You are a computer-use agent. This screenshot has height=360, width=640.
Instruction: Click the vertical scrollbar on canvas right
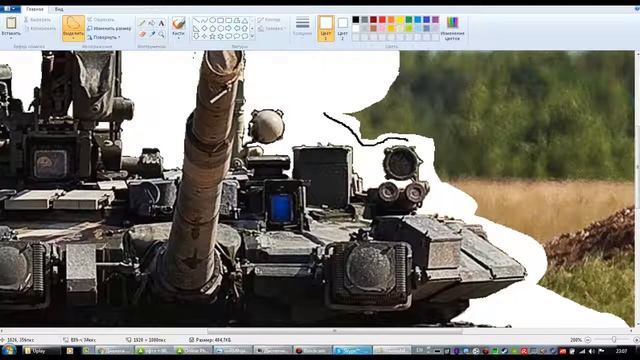pyautogui.click(x=637, y=188)
